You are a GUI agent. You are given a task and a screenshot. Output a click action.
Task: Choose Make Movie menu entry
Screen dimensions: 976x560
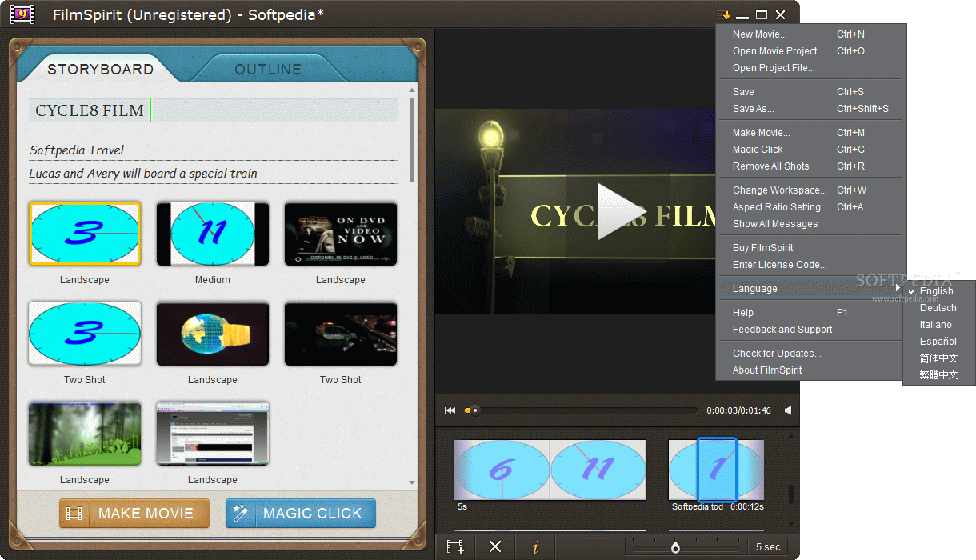click(x=811, y=133)
